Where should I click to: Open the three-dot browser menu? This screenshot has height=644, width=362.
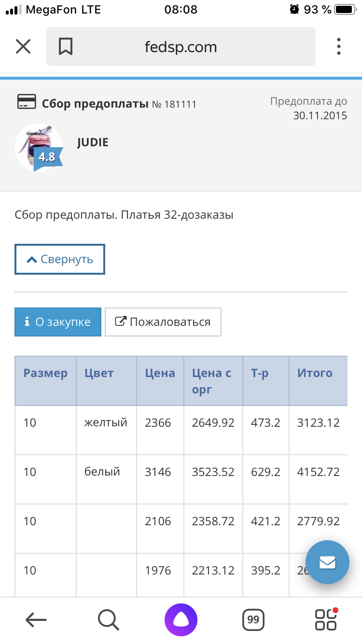tap(338, 46)
